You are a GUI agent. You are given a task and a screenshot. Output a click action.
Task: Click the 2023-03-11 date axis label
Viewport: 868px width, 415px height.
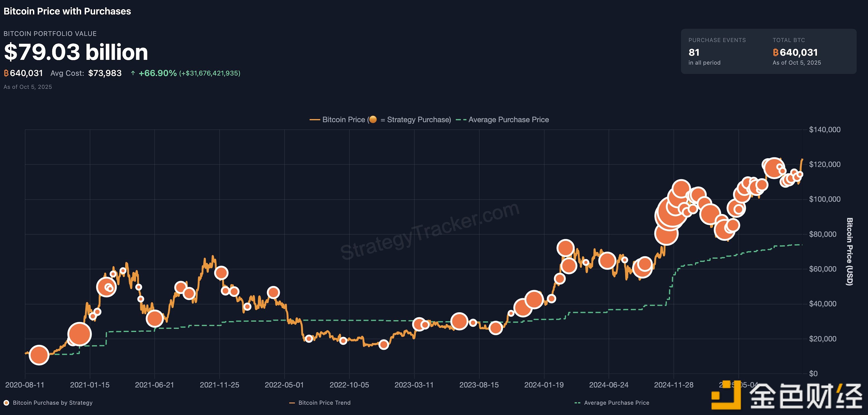pyautogui.click(x=414, y=385)
